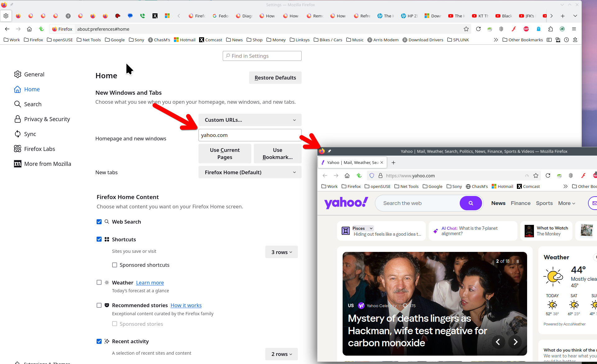Image resolution: width=597 pixels, height=364 pixels.
Task: Open the Recent activity '2 rows' dropdown
Action: coord(281,354)
